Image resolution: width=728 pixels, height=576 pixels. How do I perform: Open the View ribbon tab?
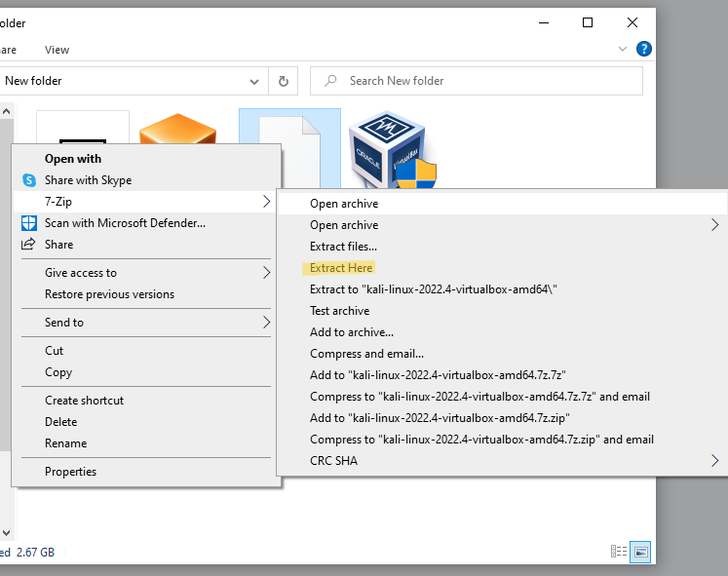57,50
